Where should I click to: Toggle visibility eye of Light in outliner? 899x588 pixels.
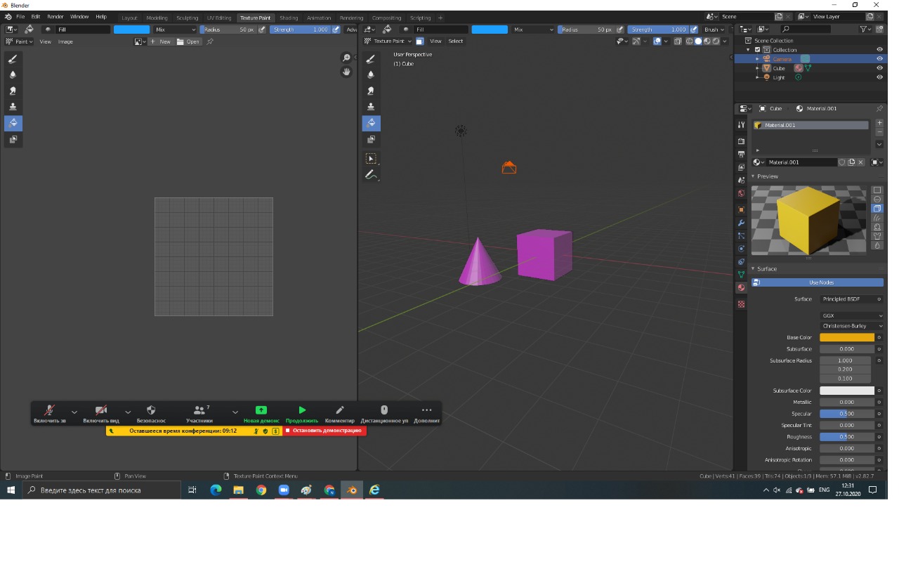click(879, 77)
